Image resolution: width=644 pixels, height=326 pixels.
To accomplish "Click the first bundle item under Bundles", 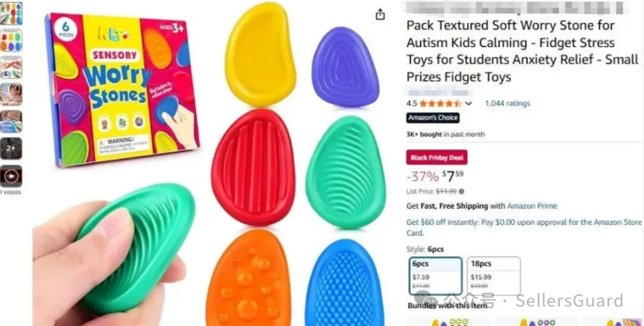I will (448, 321).
